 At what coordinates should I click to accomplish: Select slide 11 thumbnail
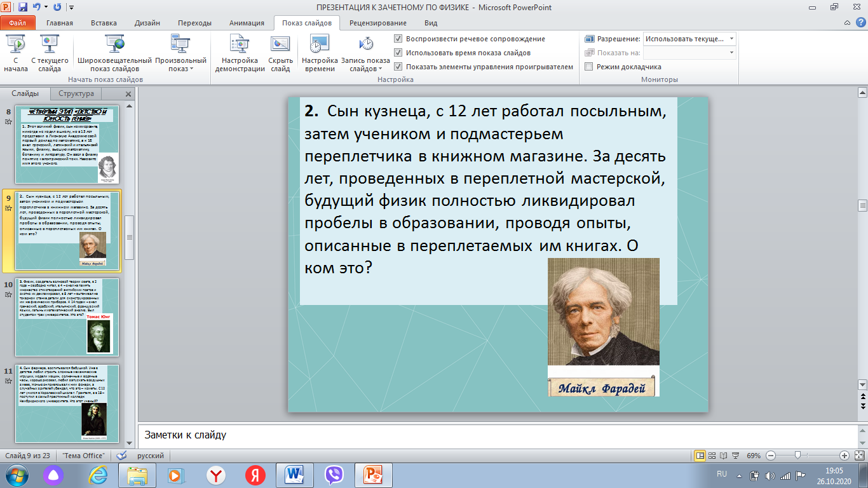(x=67, y=403)
